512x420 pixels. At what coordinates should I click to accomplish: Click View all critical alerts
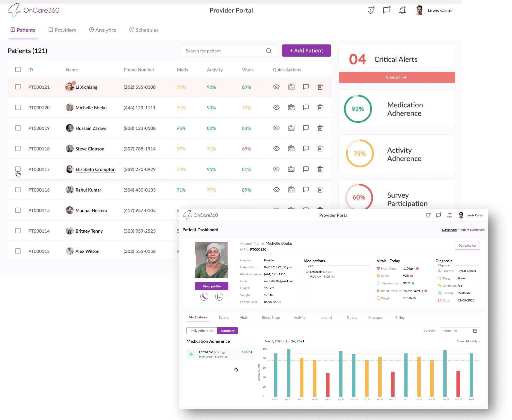[x=397, y=77]
